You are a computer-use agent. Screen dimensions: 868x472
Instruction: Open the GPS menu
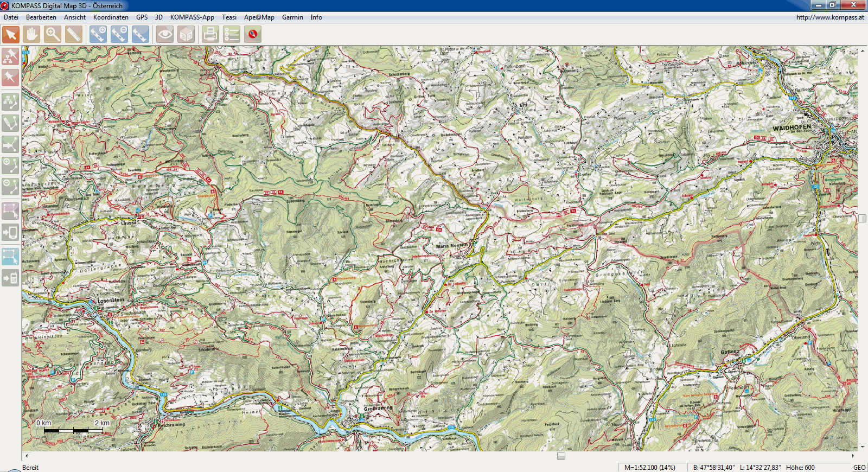142,17
